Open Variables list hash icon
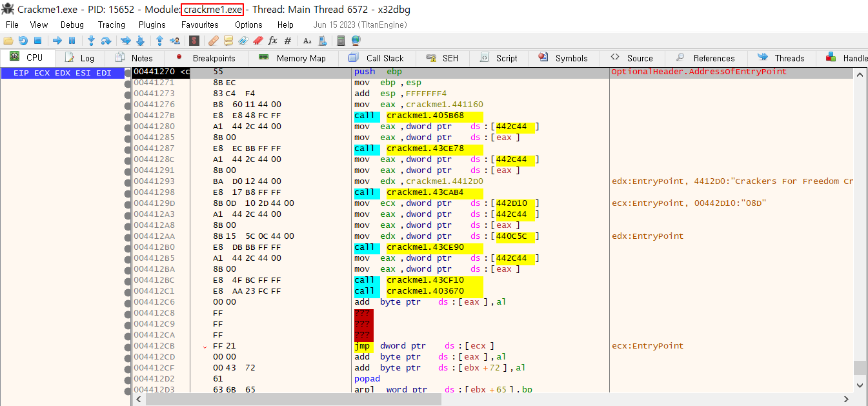Screen dimensions: 868x406 (288, 41)
